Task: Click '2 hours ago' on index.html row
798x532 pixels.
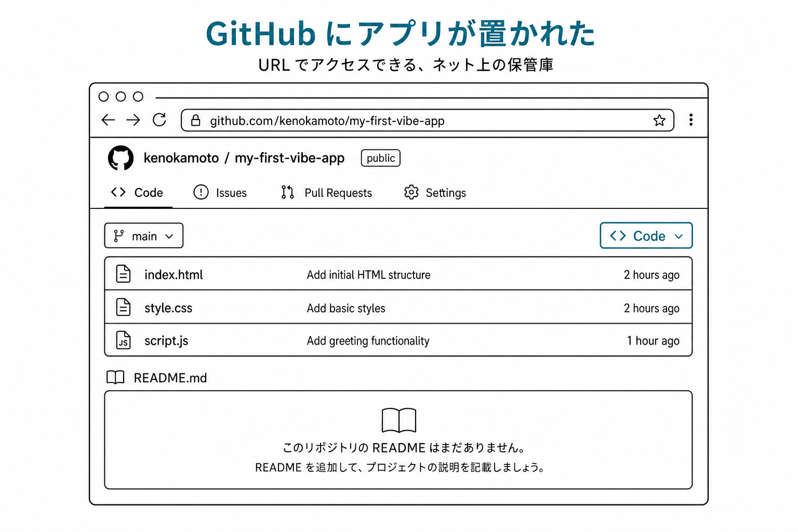Action: pyautogui.click(x=651, y=275)
